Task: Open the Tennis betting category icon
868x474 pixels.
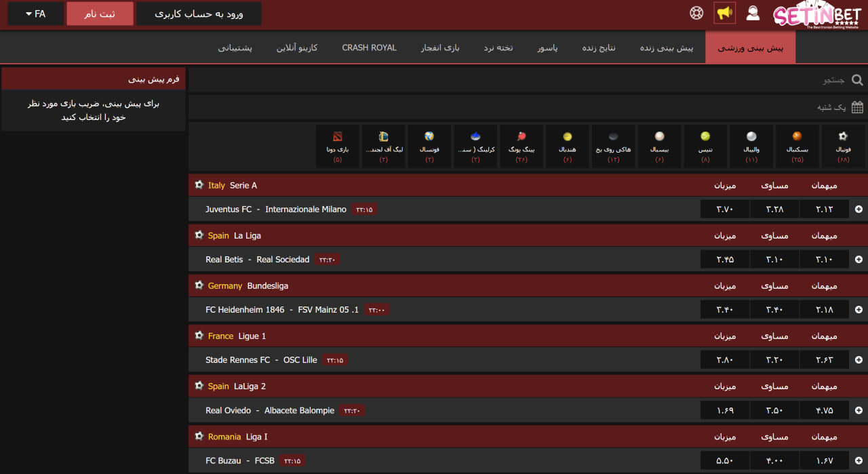Action: [705, 146]
